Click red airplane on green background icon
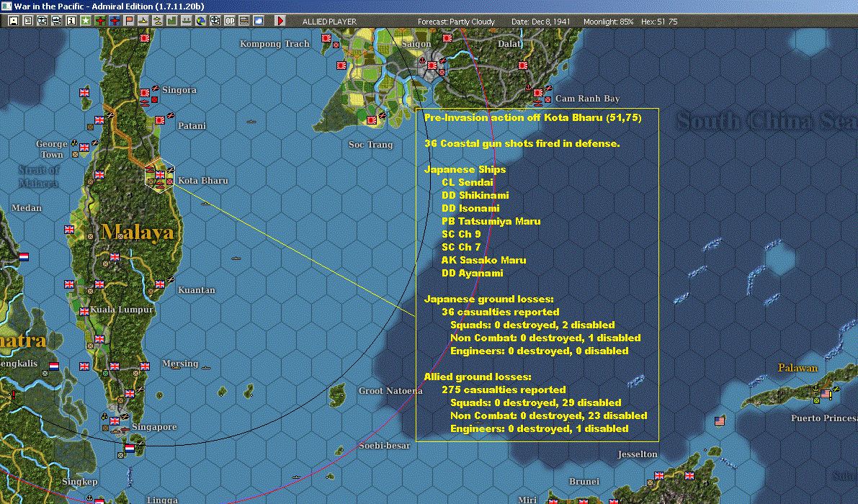This screenshot has height=504, width=858. tap(100, 21)
